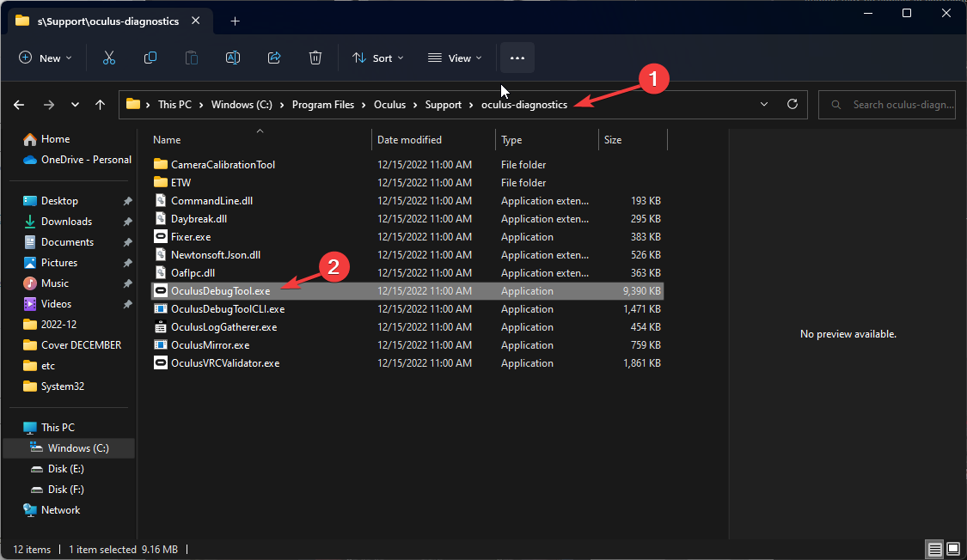Select the Fixer.exe file icon
This screenshot has width=967, height=560.
(x=161, y=236)
